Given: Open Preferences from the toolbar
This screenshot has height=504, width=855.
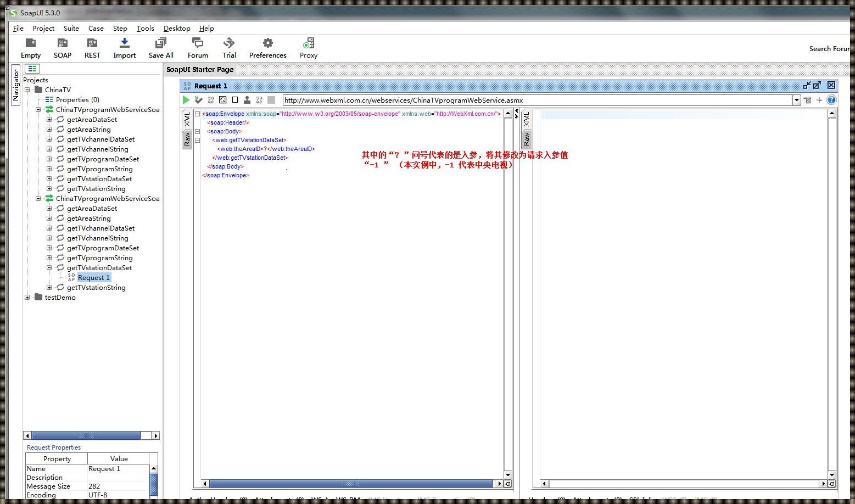Looking at the screenshot, I should tap(268, 48).
